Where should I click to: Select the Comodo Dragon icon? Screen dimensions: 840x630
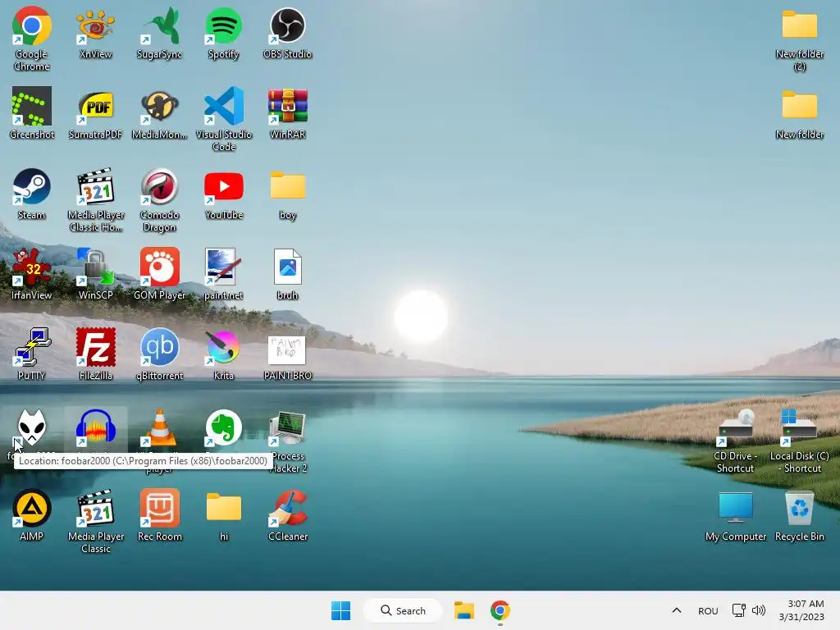pos(160,186)
